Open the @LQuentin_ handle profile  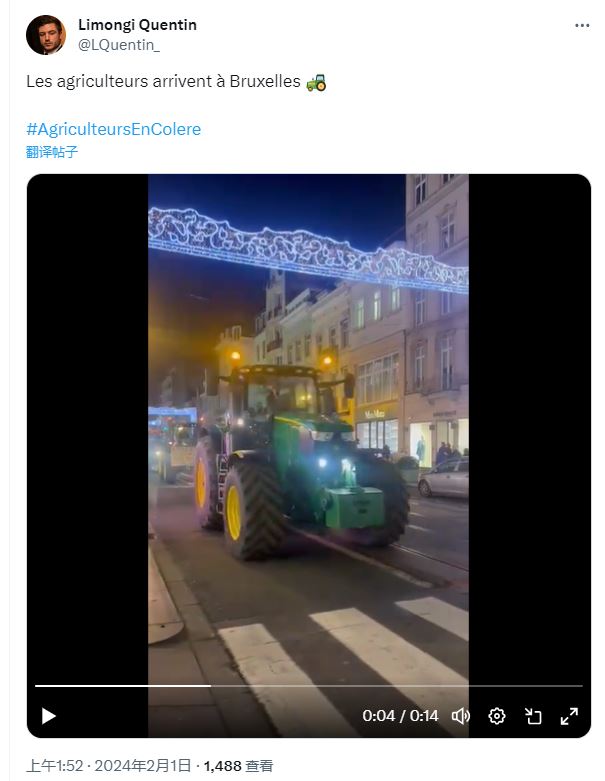pyautogui.click(x=119, y=45)
